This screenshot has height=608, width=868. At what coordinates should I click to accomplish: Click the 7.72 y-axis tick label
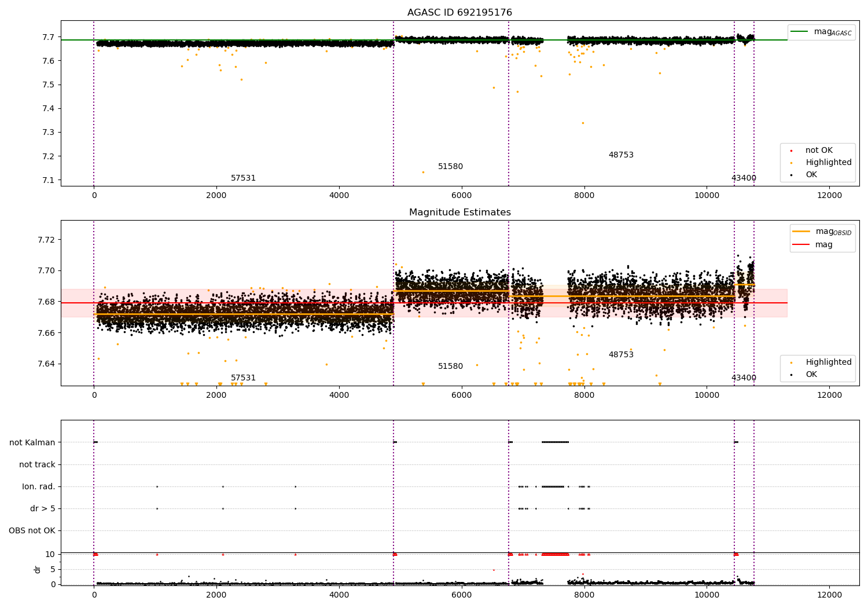click(x=46, y=240)
